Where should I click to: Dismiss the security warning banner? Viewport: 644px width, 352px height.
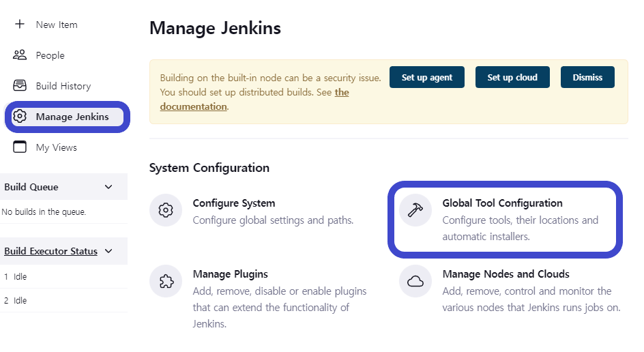[x=587, y=77]
